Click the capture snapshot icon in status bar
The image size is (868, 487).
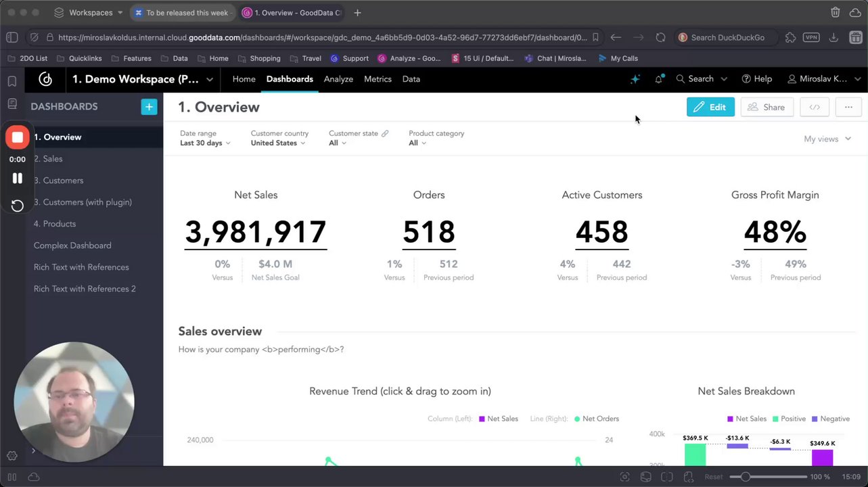(624, 477)
